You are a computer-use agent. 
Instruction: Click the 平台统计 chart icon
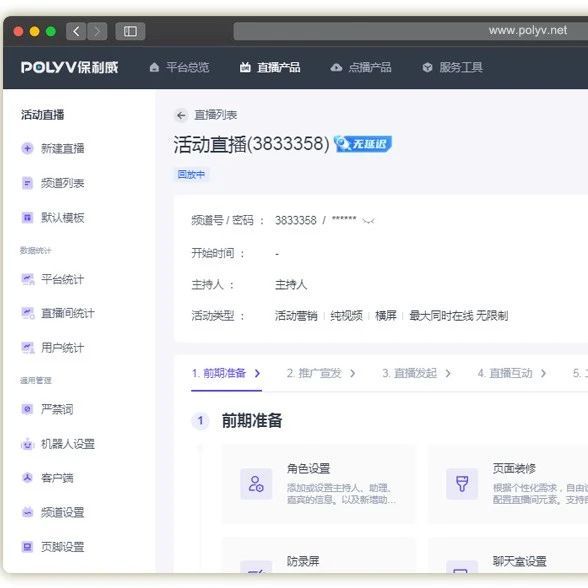pos(27,279)
